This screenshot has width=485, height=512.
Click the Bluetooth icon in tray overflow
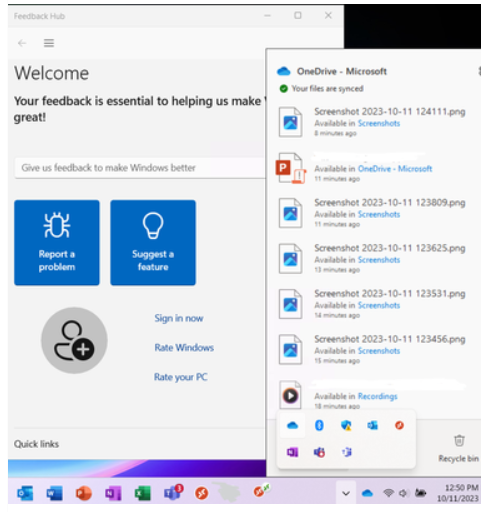tap(319, 425)
